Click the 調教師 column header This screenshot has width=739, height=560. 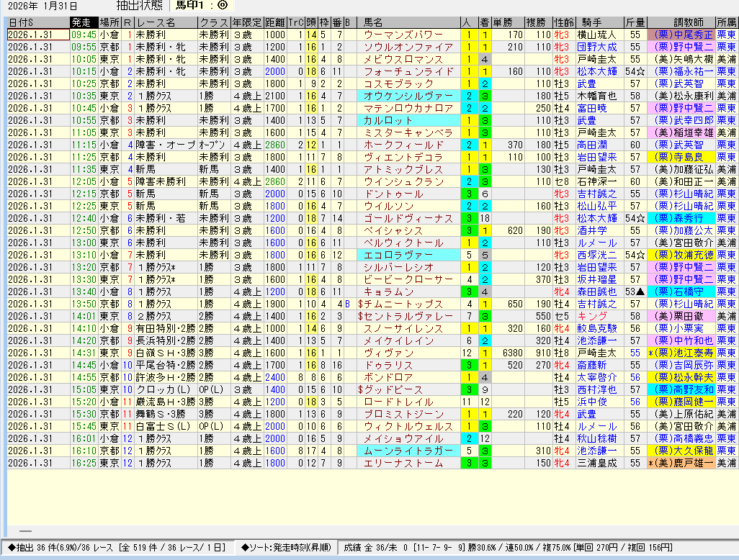[x=681, y=22]
